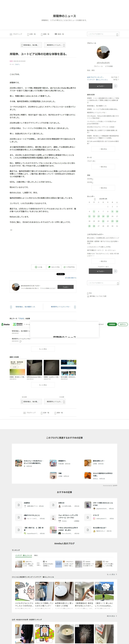Go to previous article 管理栄養士、偽の職業だった arrow

point(11,307)
